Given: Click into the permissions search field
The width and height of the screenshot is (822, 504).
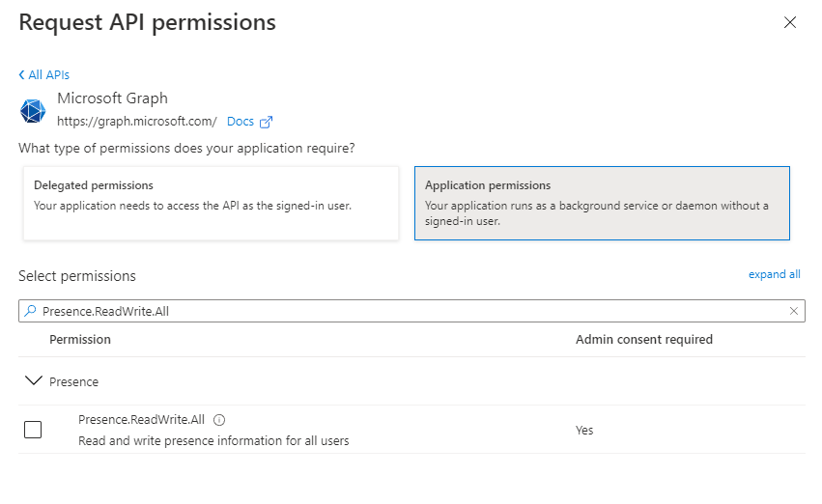Looking at the screenshot, I should 411,311.
